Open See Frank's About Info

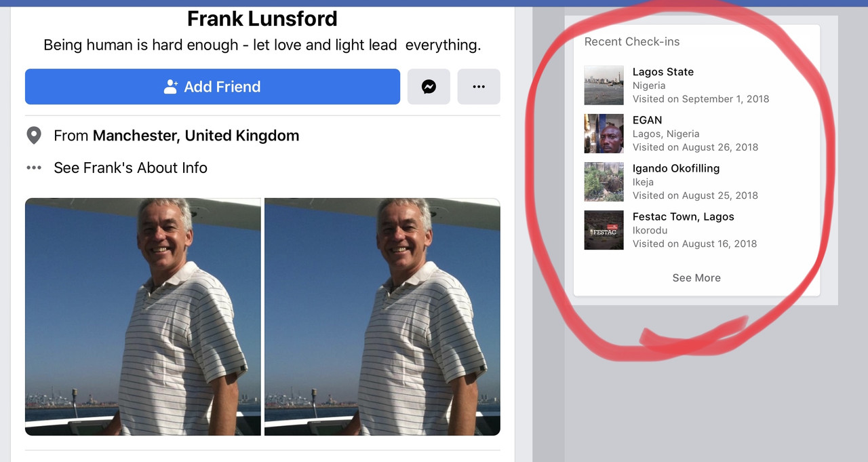[x=130, y=168]
